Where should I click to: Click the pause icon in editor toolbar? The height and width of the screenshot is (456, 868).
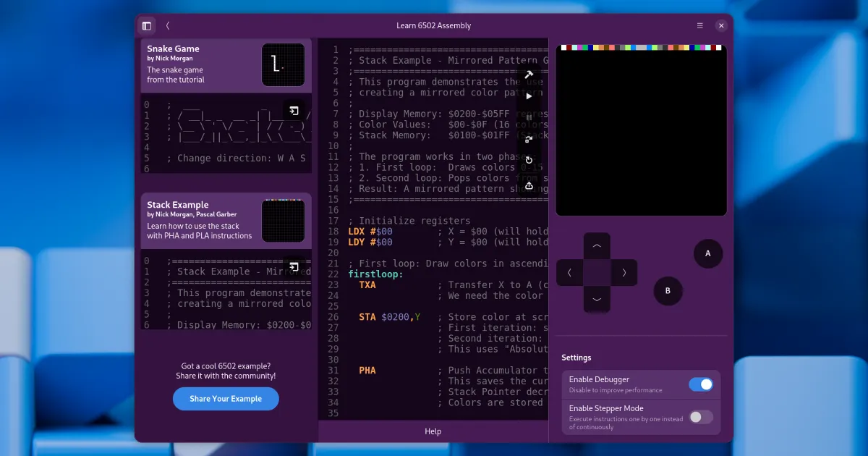click(529, 117)
